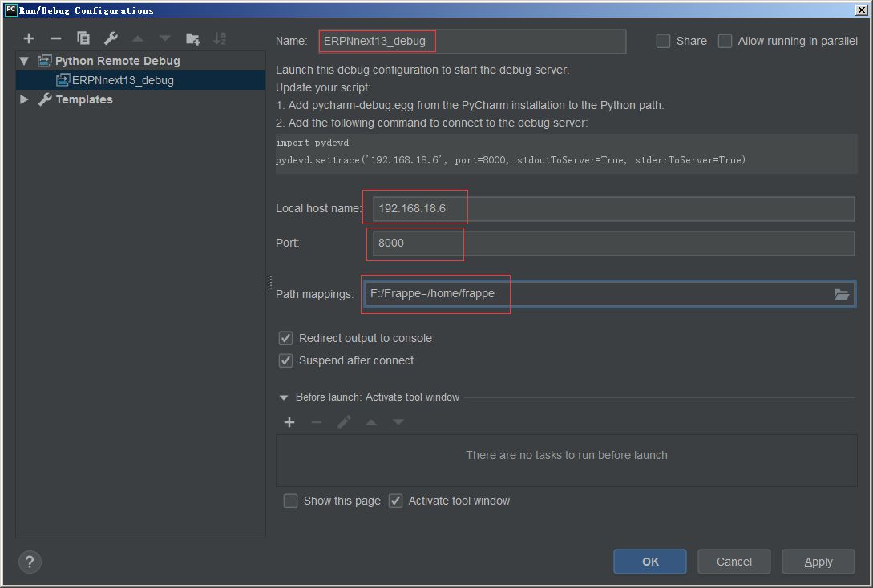Add a new configuration with the plus icon
Screen dimensions: 873x588
pos(29,38)
